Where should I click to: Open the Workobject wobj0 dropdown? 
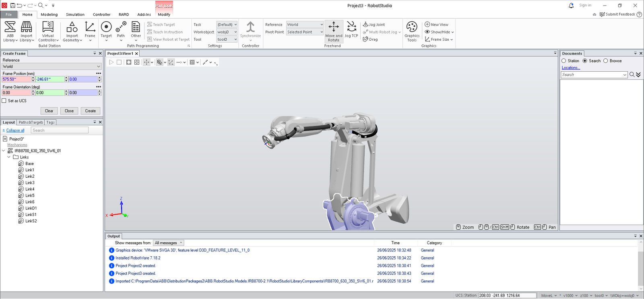click(x=227, y=32)
